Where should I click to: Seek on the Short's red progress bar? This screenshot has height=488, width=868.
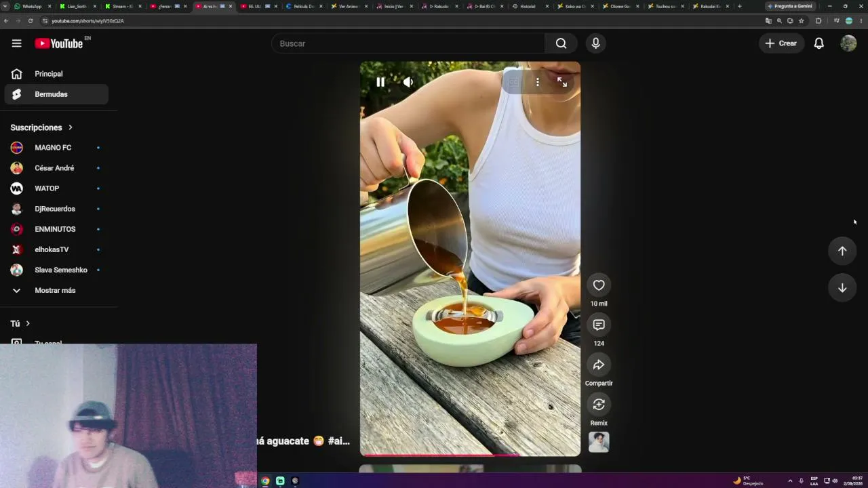(x=470, y=455)
